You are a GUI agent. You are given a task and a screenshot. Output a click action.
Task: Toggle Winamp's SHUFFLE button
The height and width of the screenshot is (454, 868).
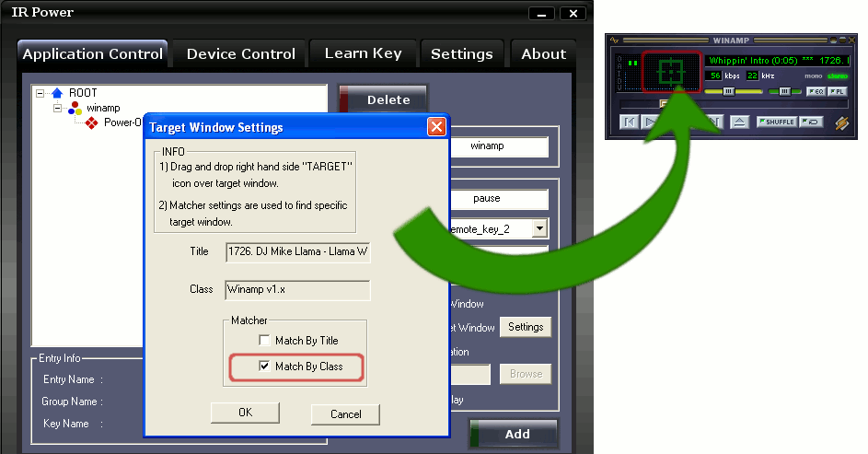(x=777, y=122)
